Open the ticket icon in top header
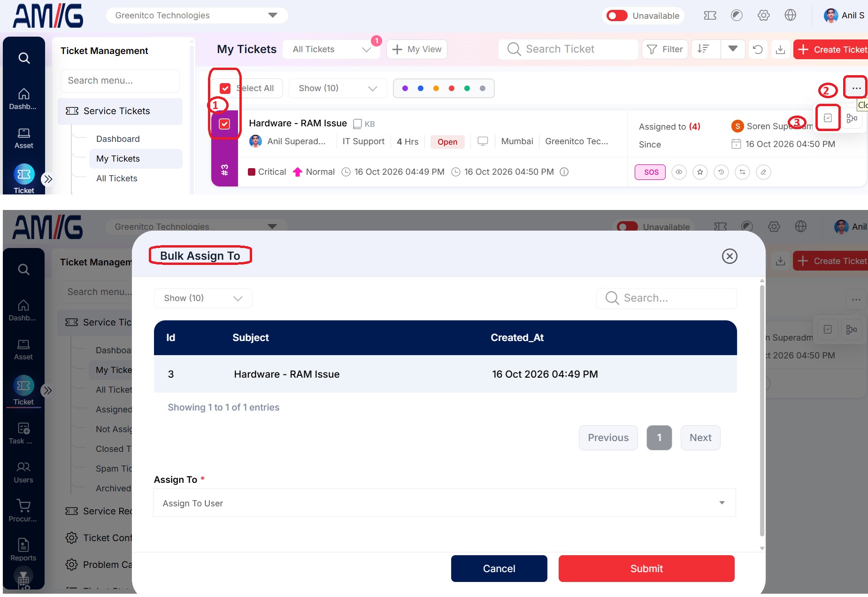 (710, 16)
